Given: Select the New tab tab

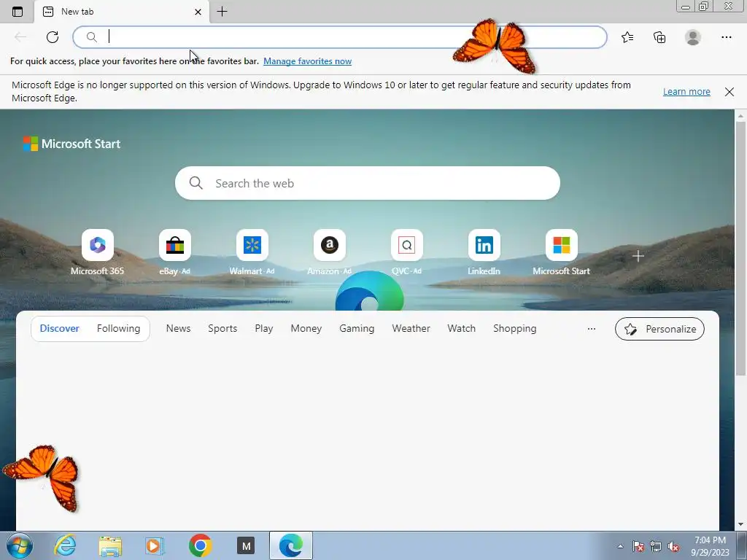Looking at the screenshot, I should (x=122, y=12).
